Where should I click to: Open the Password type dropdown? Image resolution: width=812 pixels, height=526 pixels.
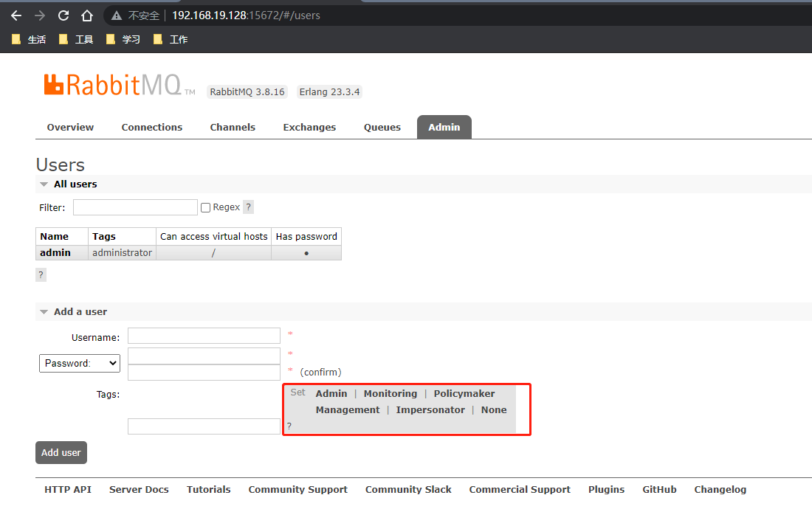click(x=80, y=364)
